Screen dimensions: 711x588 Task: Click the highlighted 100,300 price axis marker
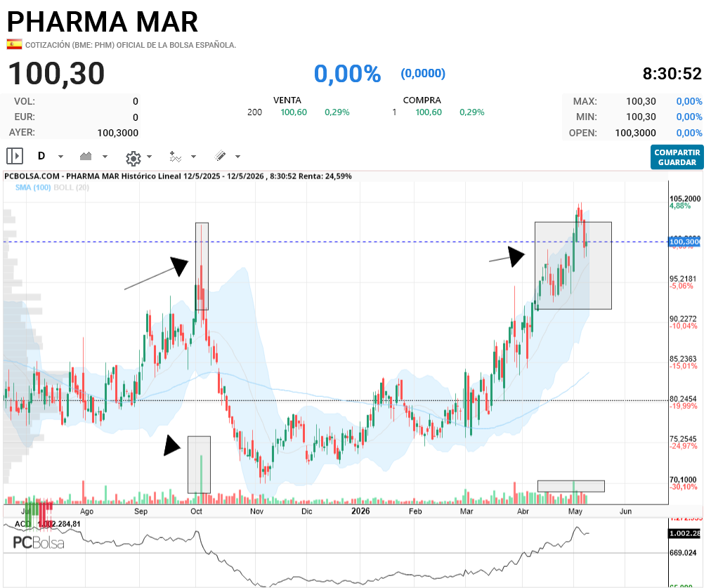[685, 242]
